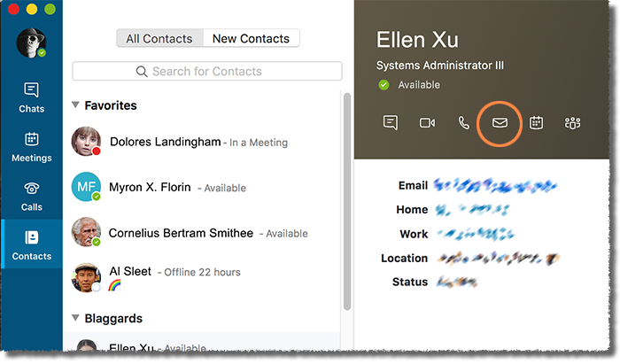
Task: Click the Search for Contacts field
Action: (x=207, y=71)
